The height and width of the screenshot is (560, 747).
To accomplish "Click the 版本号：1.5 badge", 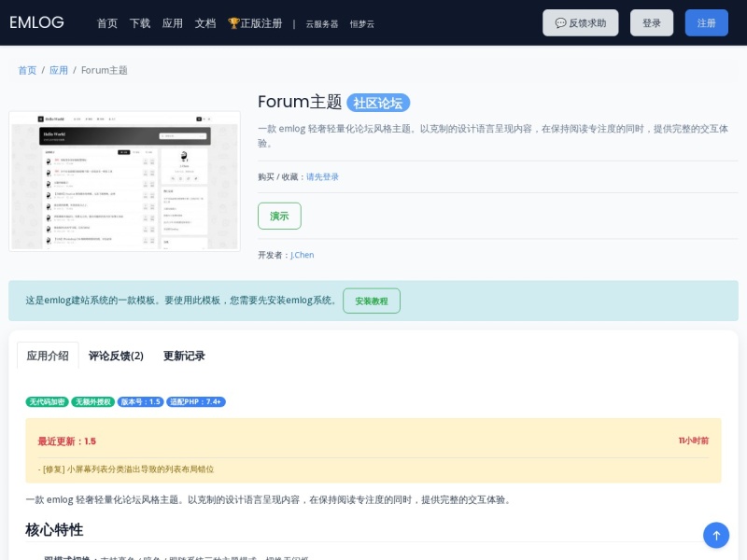I will (141, 402).
